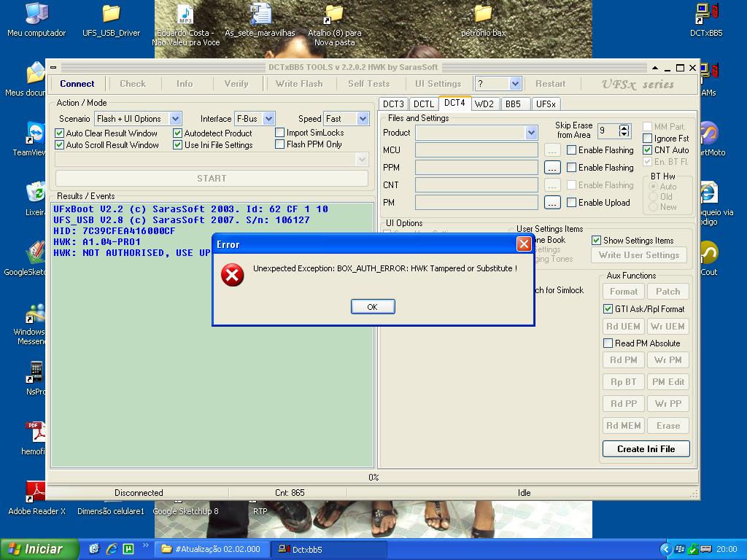Select the NsPro desktop shortcut icon
This screenshot has height=560, width=747.
(36, 373)
